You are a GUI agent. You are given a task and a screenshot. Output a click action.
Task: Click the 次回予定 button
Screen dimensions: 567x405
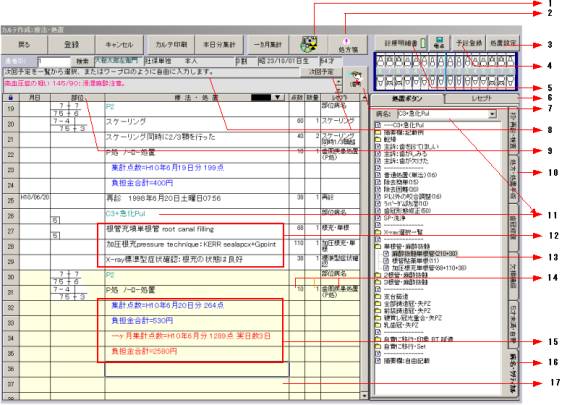[x=321, y=72]
